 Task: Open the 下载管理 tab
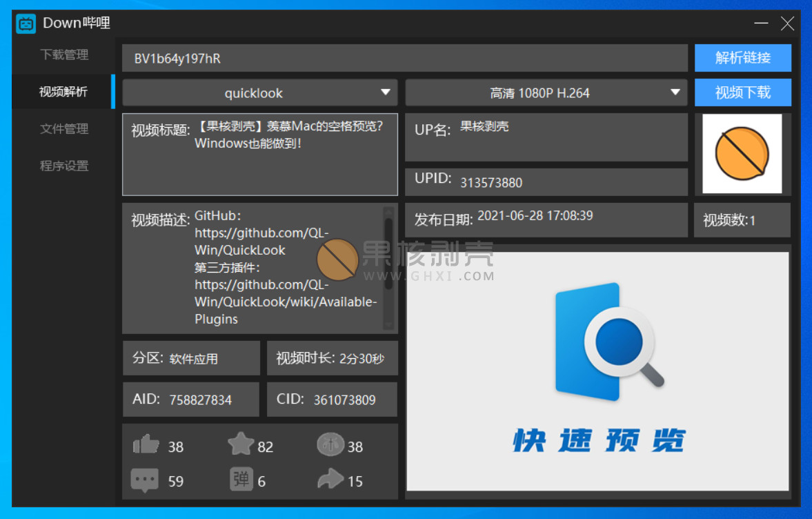63,55
